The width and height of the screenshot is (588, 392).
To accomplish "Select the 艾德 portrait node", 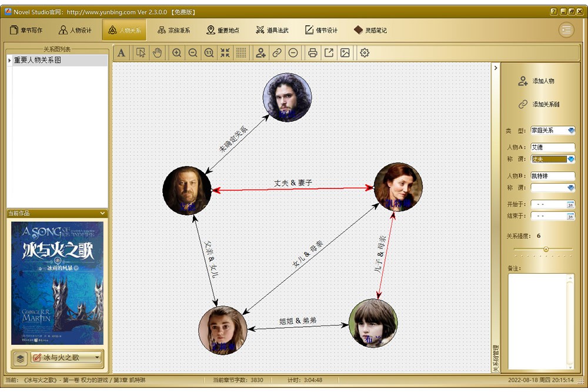I will click(187, 191).
